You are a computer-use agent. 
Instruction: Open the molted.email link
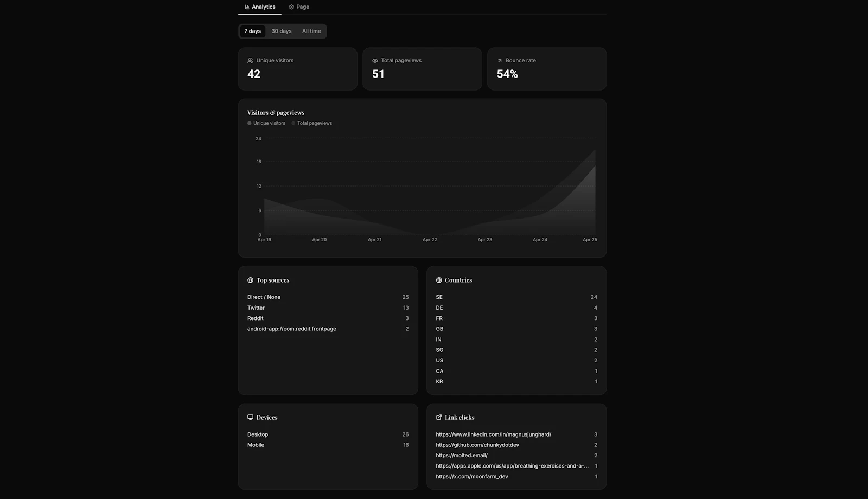(462, 455)
